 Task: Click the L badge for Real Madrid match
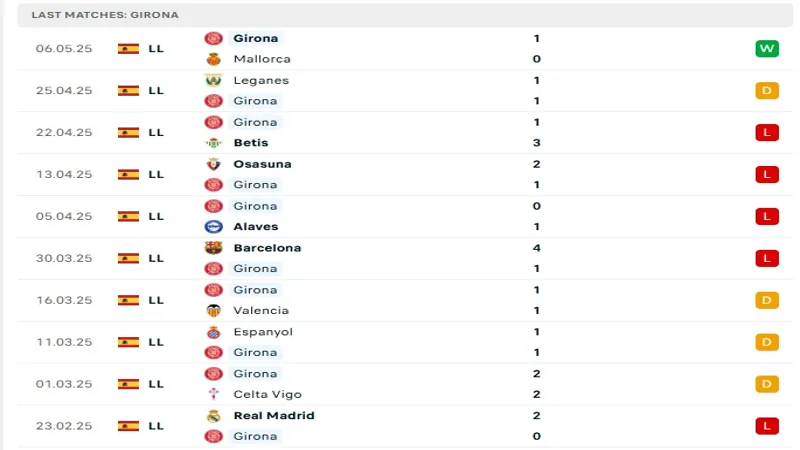click(767, 426)
